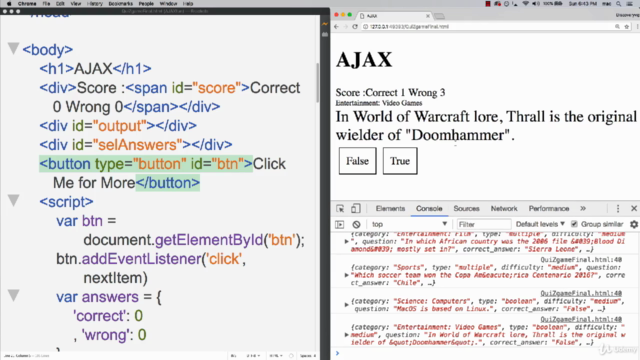Collapse the script tag fold triangle
Screen dimensions: 640x360
pos(13,200)
